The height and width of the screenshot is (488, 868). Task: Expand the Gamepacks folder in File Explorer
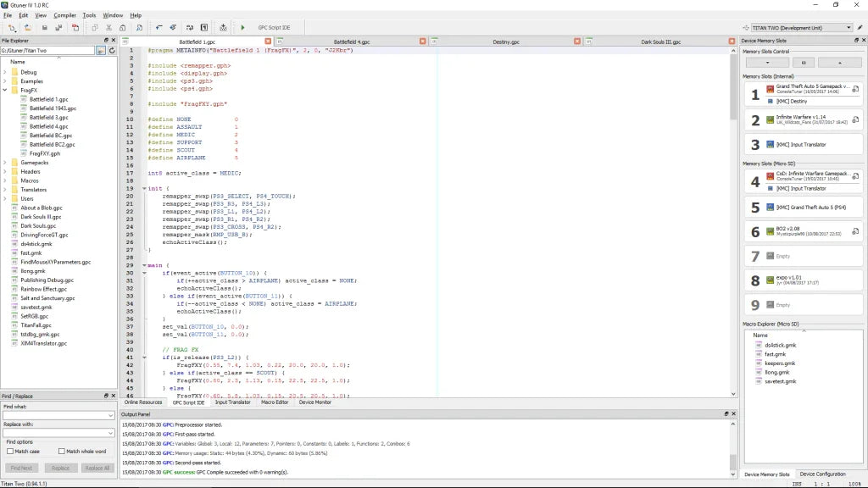5,162
